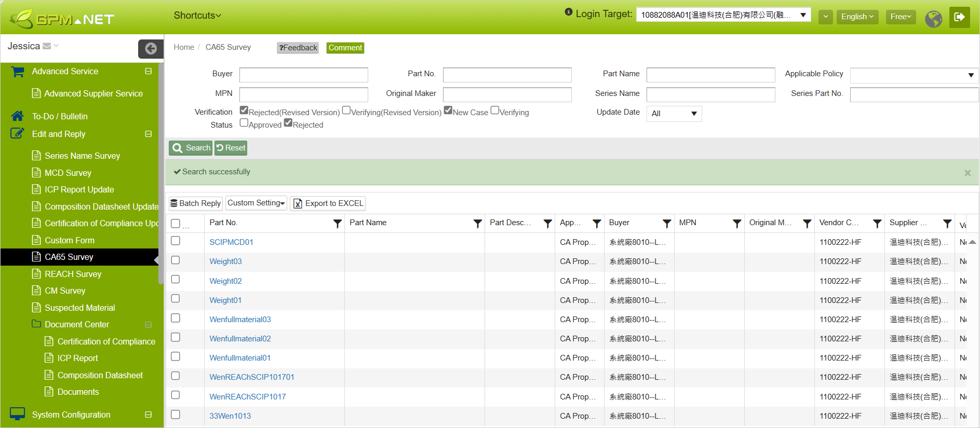Check the Approved status checkbox
Viewport: 980px width, 428px height.
click(244, 122)
